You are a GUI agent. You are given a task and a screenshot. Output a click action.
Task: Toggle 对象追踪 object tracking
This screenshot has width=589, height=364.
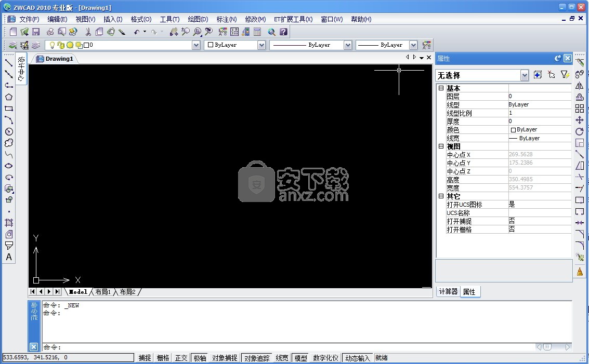click(x=257, y=358)
